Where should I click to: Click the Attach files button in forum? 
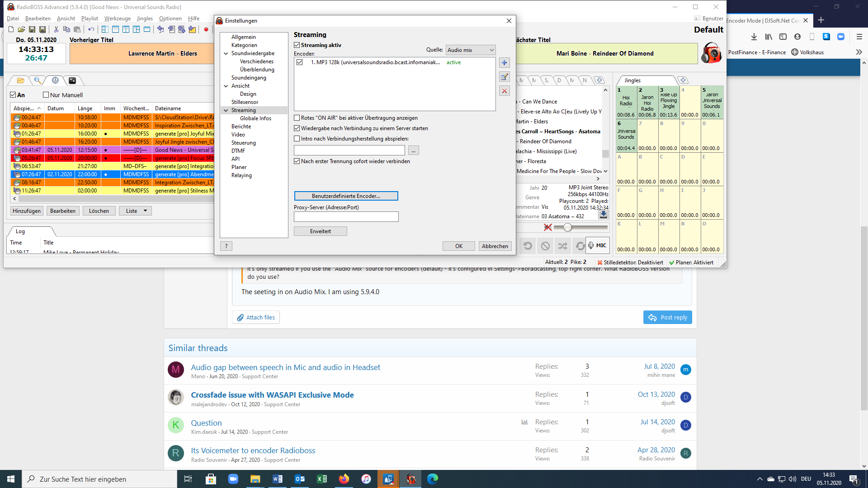tap(256, 318)
